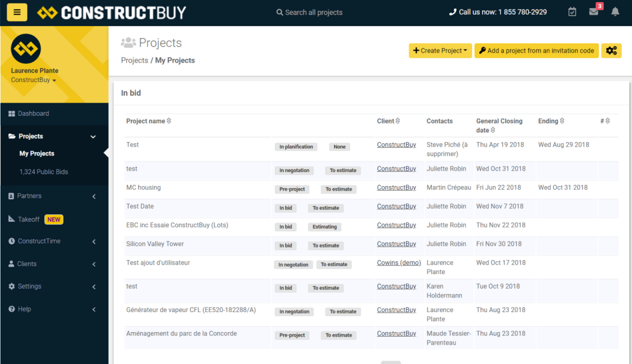Sort by General Closing date arrows

[x=492, y=130]
